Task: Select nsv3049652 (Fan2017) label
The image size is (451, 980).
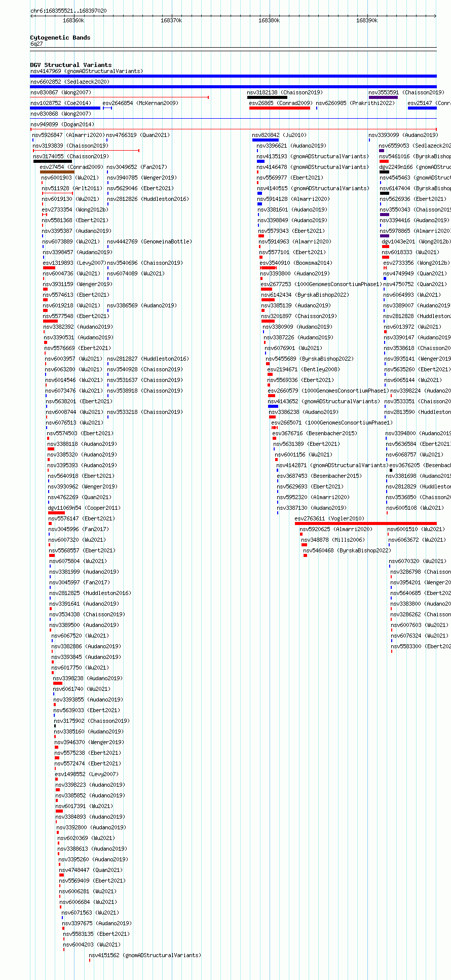Action: (137, 167)
